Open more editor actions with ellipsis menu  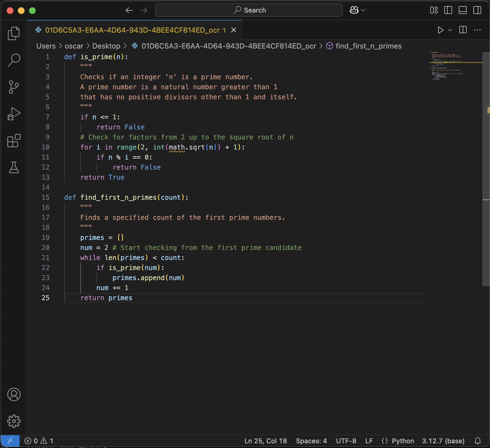[477, 30]
